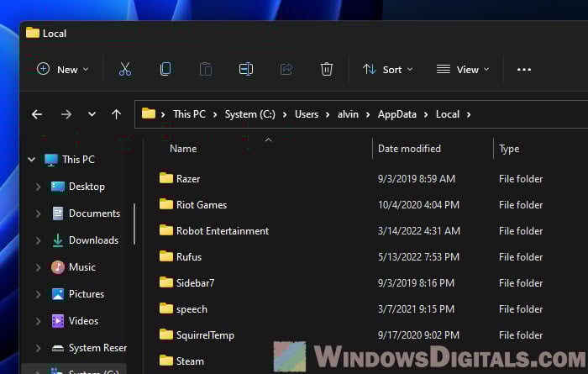
Task: Click the Videos icon in sidebar
Action: click(58, 321)
